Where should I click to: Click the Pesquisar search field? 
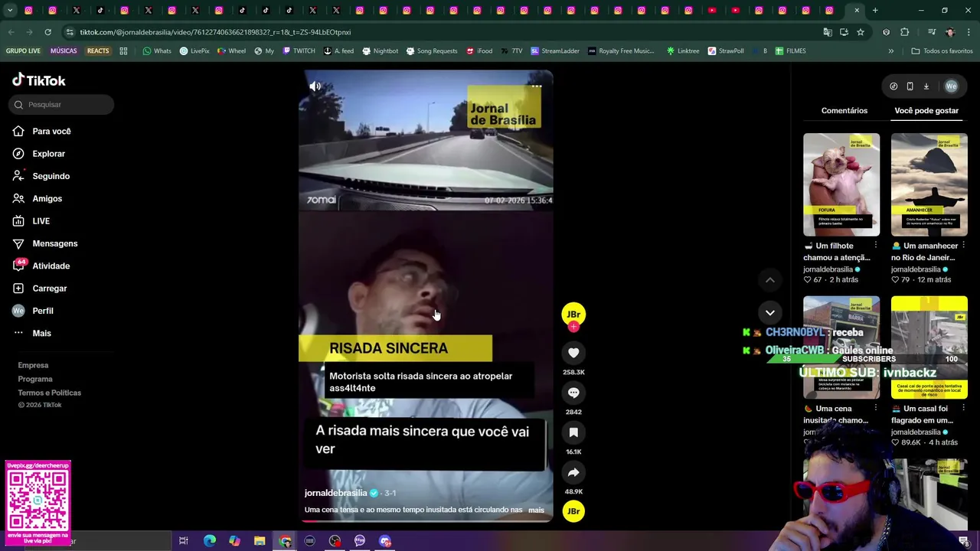(x=61, y=104)
